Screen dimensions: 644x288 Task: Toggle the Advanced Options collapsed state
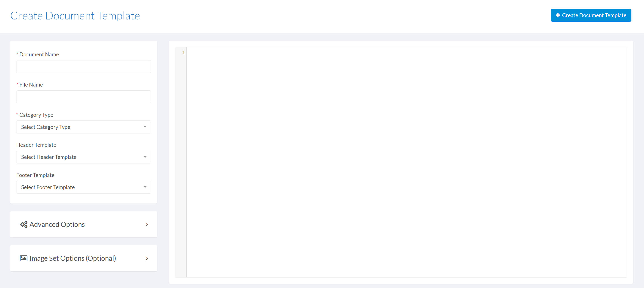[84, 224]
